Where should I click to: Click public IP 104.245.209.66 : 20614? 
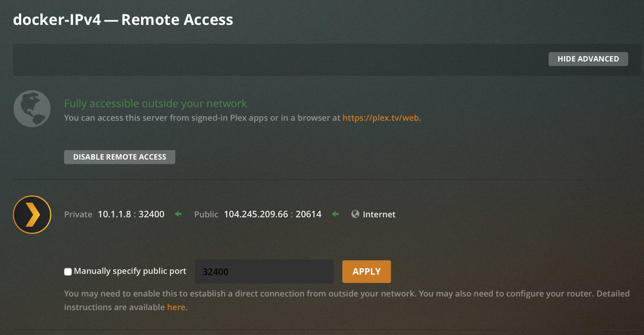coord(272,214)
